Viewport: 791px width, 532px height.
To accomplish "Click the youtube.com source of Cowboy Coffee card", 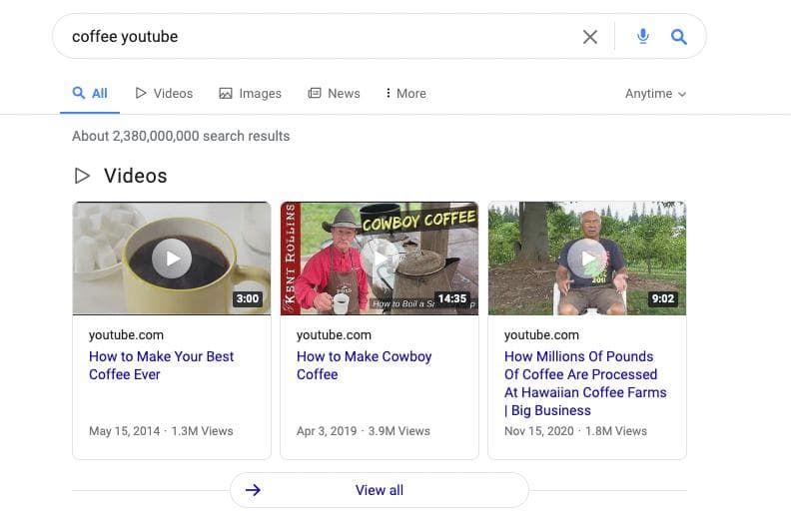I will (x=334, y=334).
